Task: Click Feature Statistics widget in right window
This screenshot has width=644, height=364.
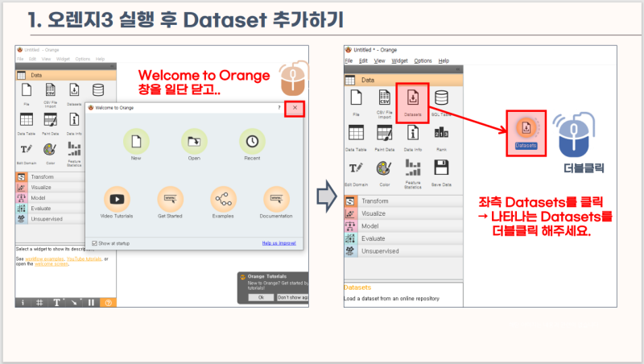Action: click(x=413, y=174)
